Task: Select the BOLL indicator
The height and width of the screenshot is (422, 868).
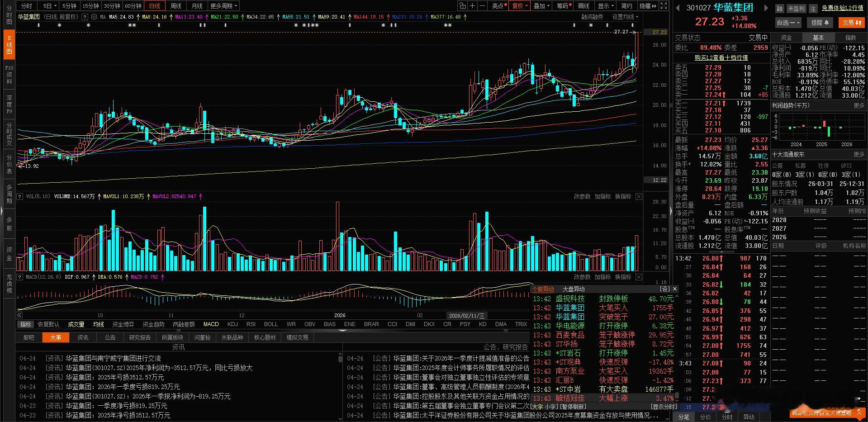Action: point(271,324)
